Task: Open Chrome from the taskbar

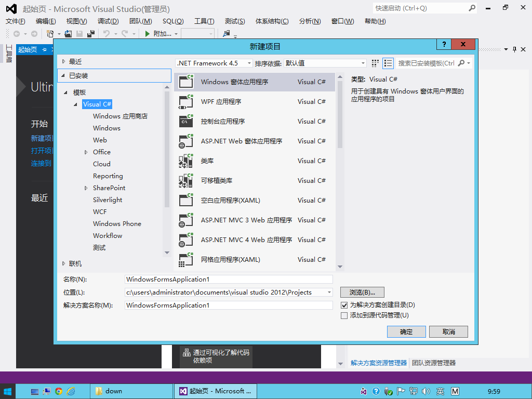Action: [59, 391]
